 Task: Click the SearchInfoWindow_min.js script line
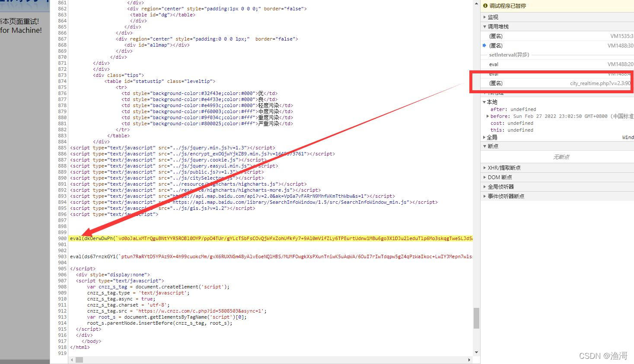254,203
